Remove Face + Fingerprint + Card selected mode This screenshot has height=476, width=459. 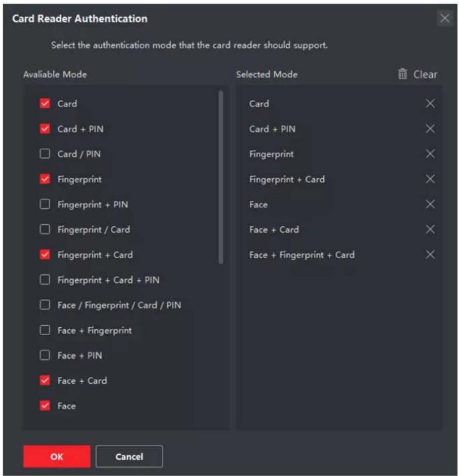coord(430,255)
